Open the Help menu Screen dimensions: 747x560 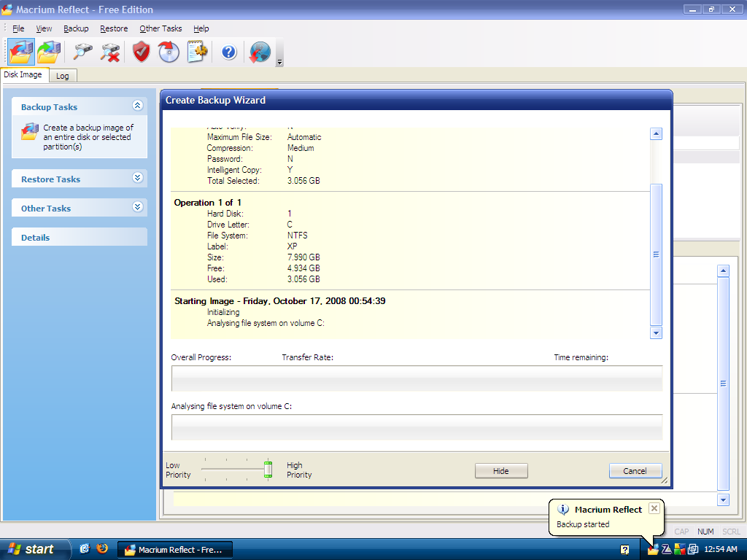tap(201, 28)
